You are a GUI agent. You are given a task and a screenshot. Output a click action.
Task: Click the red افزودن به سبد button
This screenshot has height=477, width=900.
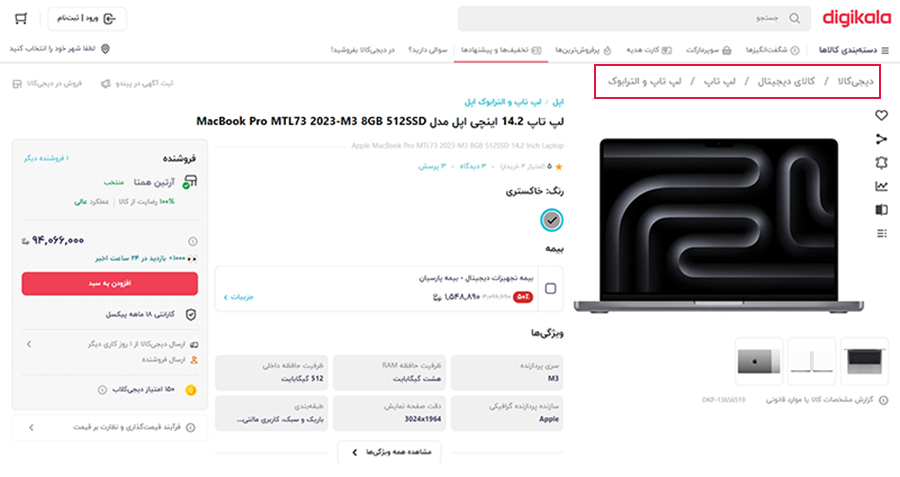[x=110, y=284]
